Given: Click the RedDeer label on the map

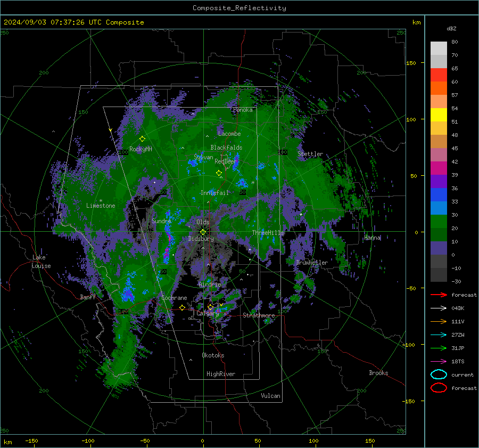Looking at the screenshot, I should (x=226, y=161).
